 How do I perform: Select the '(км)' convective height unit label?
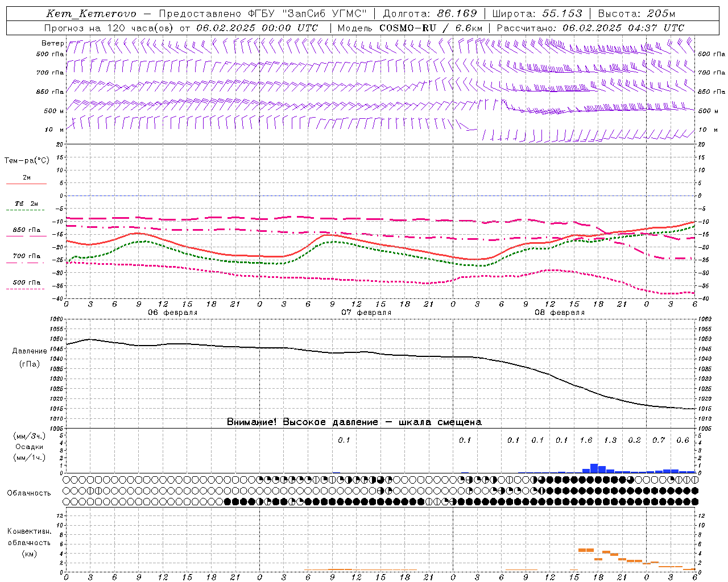tap(30, 554)
